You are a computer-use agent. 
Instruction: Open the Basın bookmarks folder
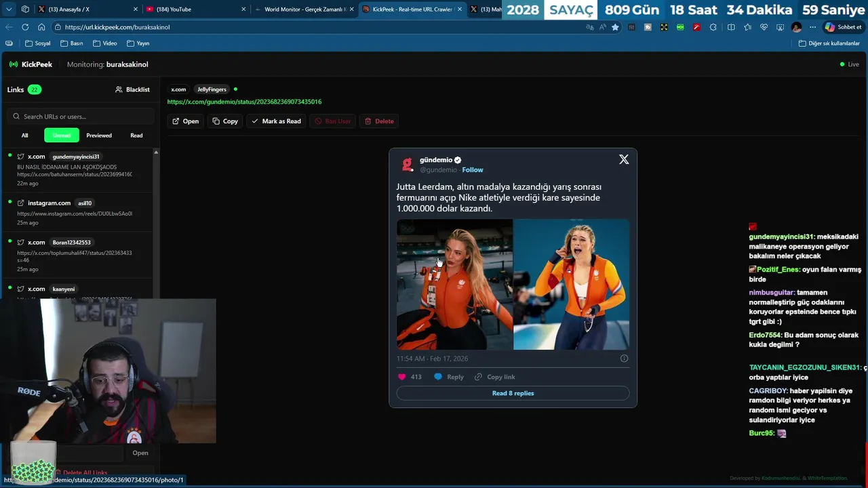coord(72,43)
